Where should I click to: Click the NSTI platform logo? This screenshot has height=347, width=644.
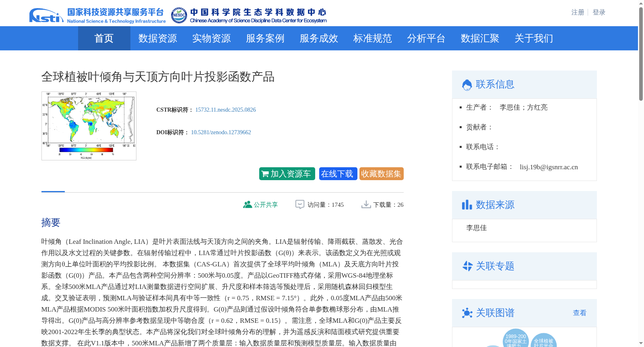[97, 15]
